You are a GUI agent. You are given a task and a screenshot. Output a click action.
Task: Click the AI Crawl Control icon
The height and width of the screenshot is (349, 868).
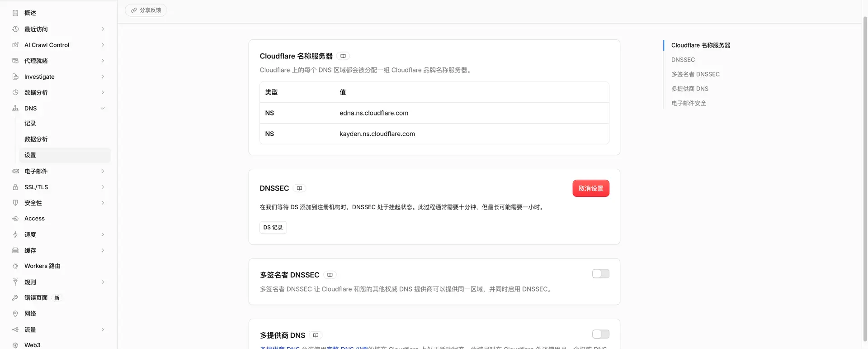click(15, 45)
